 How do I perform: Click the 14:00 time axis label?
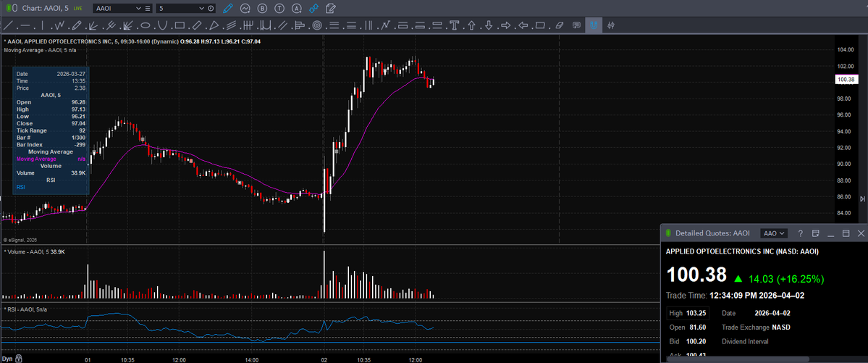(250, 359)
